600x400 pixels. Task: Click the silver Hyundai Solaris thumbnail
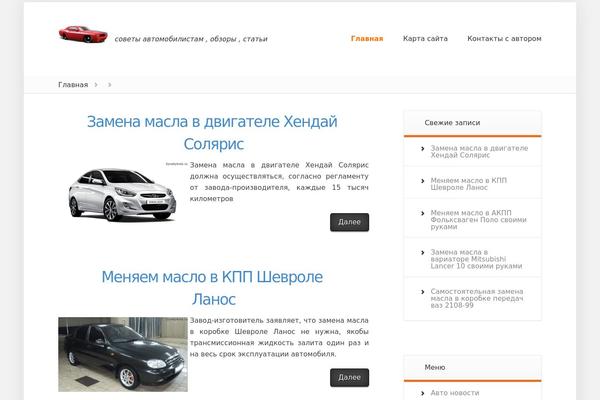pos(122,194)
